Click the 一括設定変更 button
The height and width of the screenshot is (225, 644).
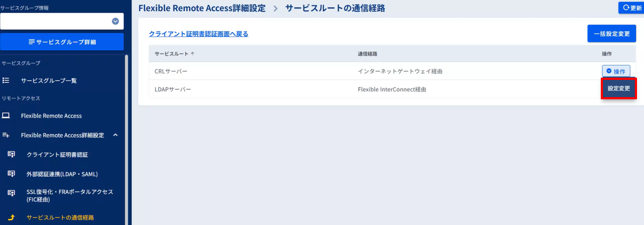(x=612, y=33)
